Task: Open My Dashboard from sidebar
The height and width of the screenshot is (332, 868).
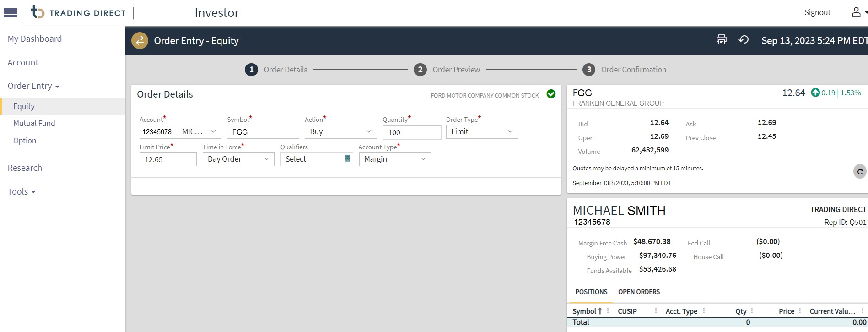Action: [x=35, y=39]
